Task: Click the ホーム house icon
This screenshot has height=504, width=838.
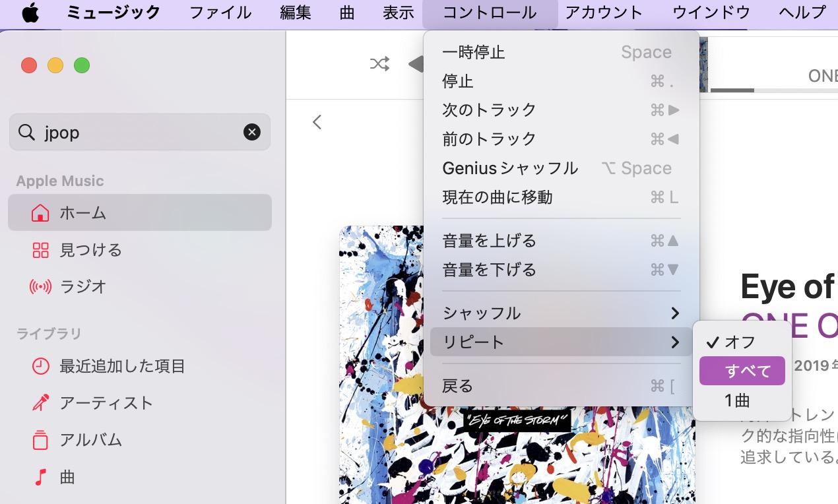Action: 40,213
